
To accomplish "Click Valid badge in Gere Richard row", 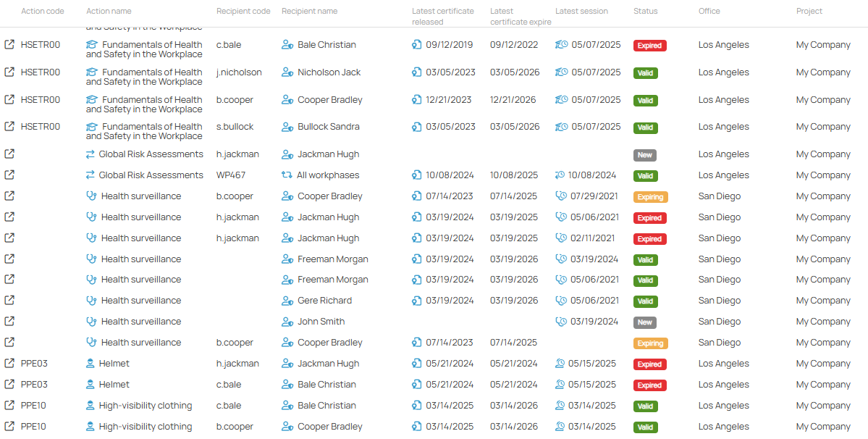I will point(646,301).
